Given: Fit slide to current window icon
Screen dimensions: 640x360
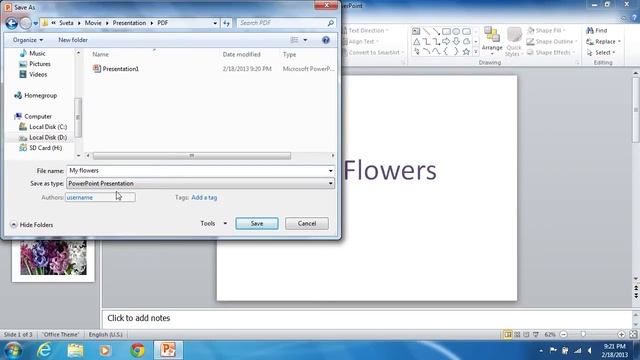Looking at the screenshot, I should pyautogui.click(x=633, y=335).
